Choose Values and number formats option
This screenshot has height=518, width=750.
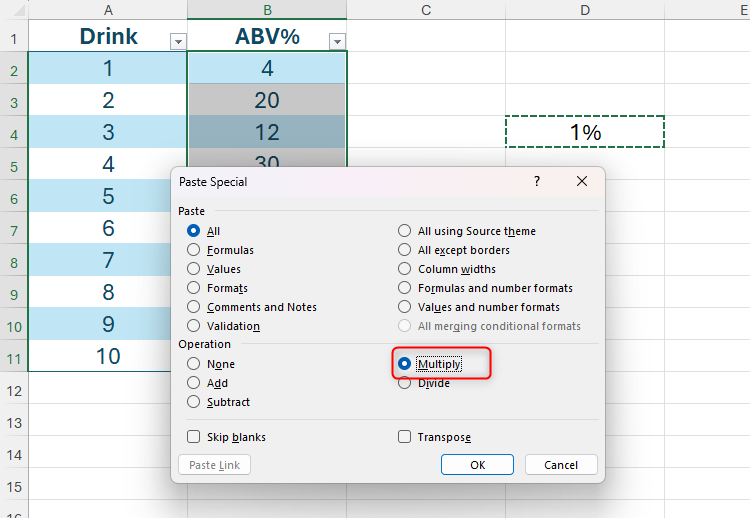point(405,307)
